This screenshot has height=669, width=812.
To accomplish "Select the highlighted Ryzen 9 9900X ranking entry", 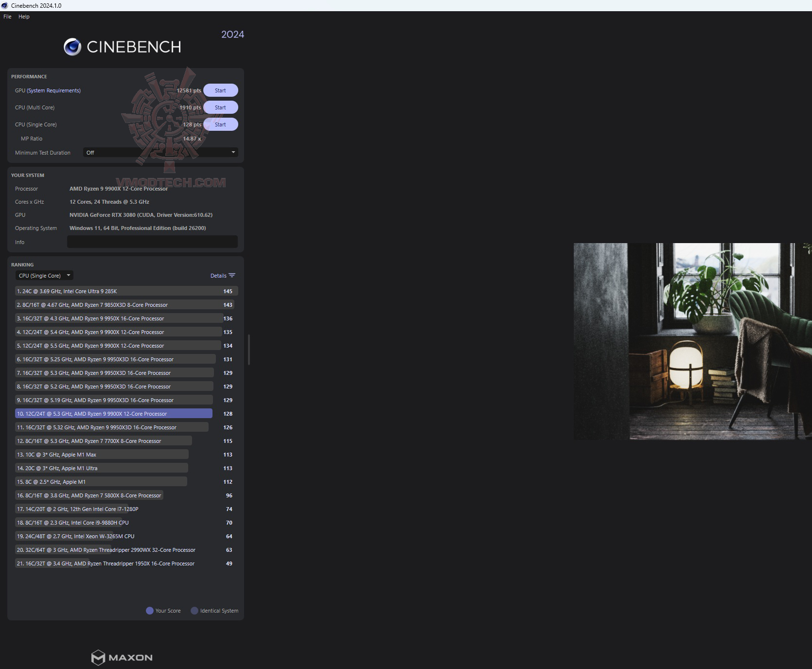I will 114,414.
